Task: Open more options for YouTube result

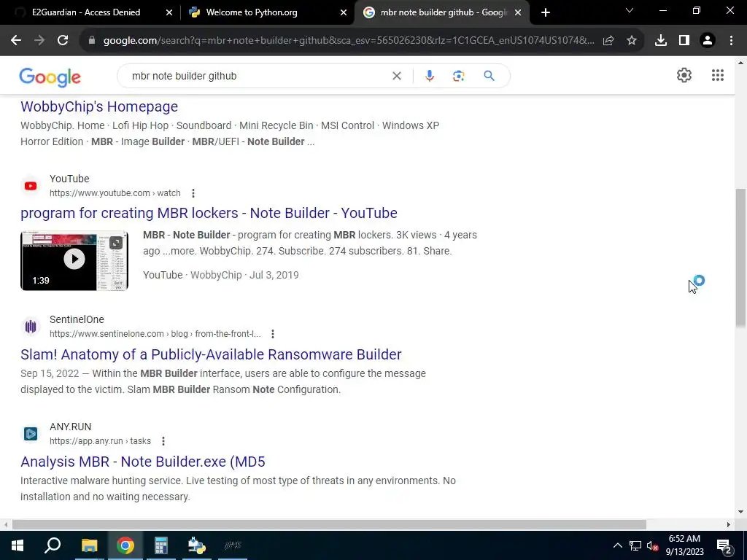Action: point(193,193)
